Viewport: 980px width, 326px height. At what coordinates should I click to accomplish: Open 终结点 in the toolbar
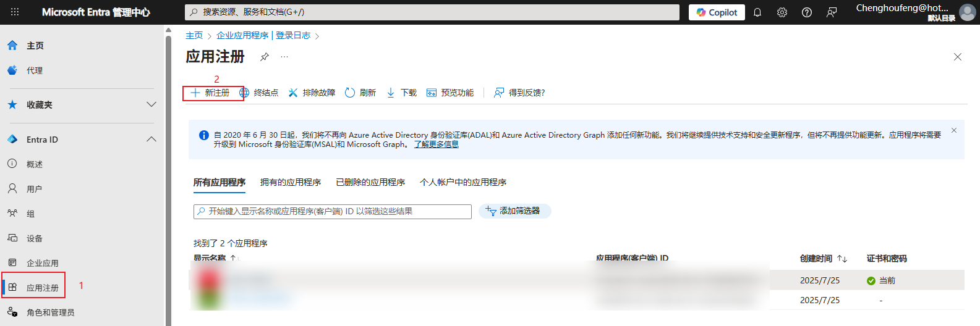point(259,93)
